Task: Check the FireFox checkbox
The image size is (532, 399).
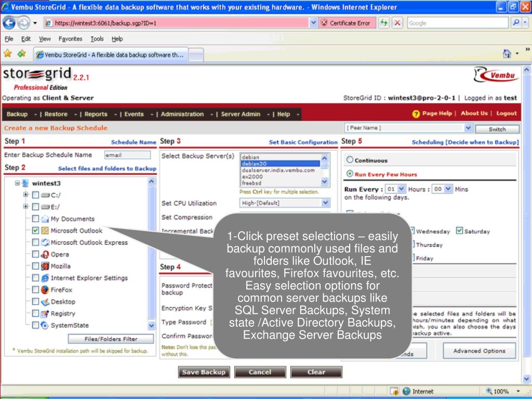Action: tap(35, 289)
